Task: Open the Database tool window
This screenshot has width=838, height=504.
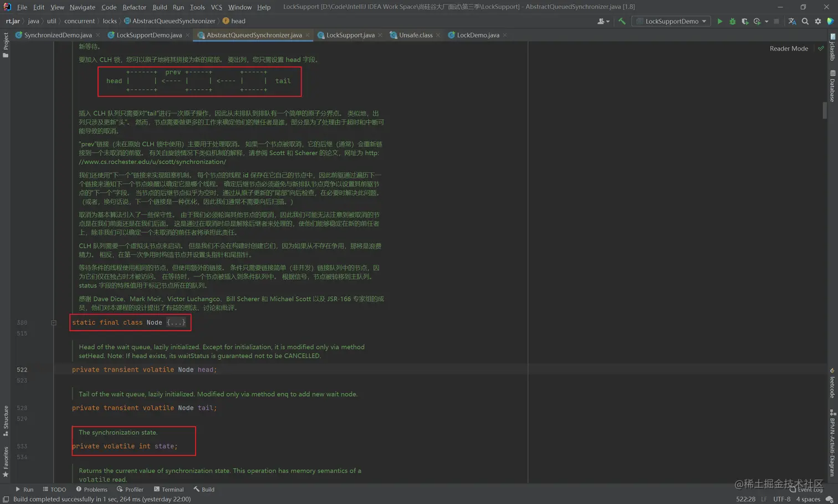Action: 832,86
